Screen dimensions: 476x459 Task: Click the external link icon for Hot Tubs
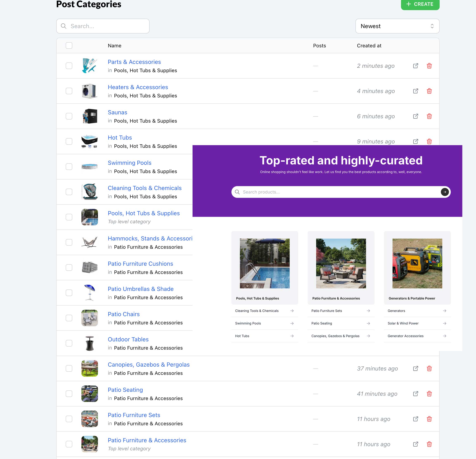(416, 141)
